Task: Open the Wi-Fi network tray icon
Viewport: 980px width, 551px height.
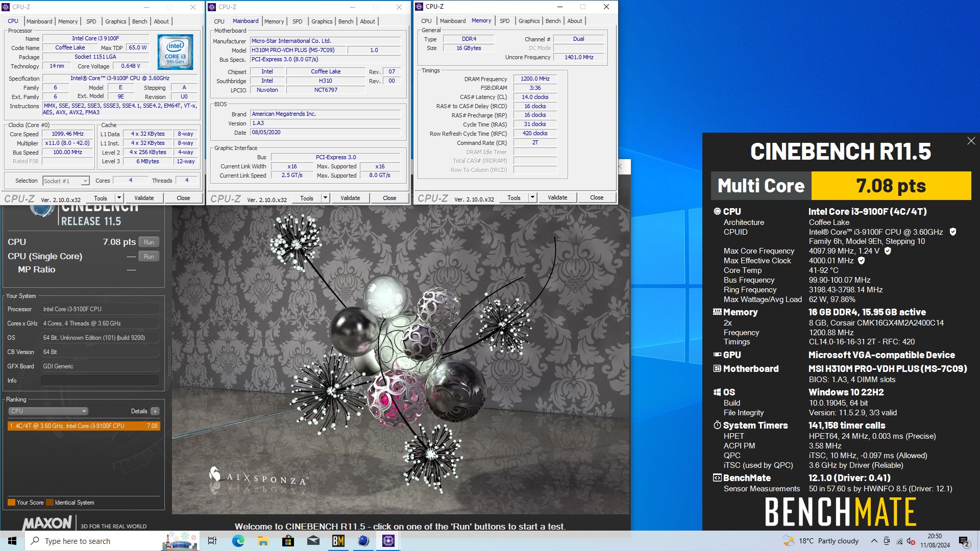Action: click(899, 541)
